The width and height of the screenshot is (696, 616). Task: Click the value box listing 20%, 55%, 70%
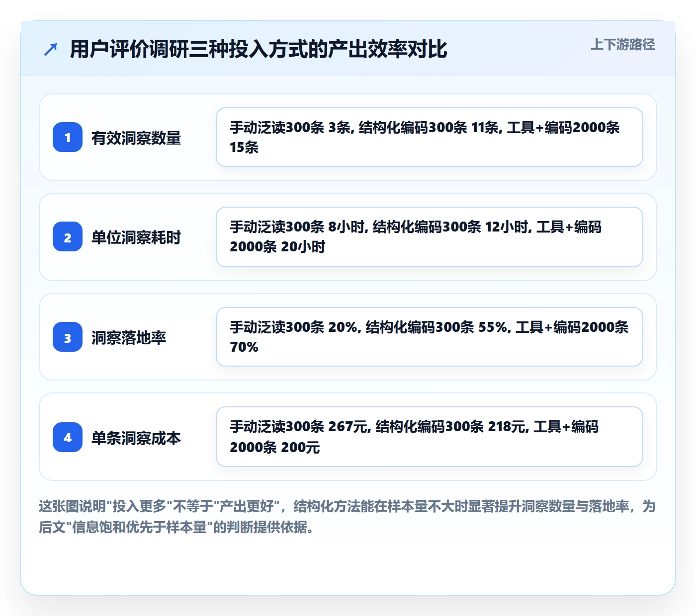[430, 337]
